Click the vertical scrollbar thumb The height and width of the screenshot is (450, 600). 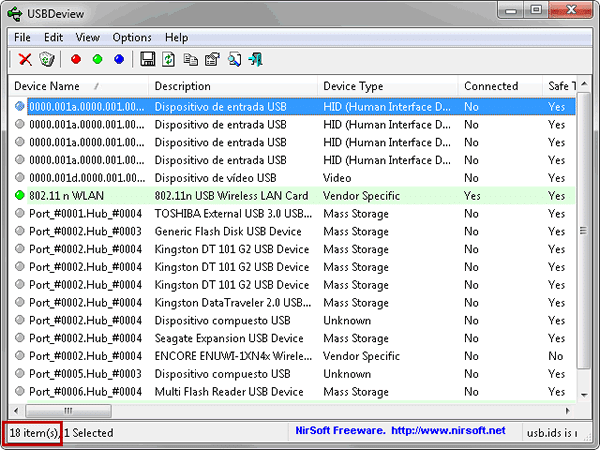[x=584, y=230]
